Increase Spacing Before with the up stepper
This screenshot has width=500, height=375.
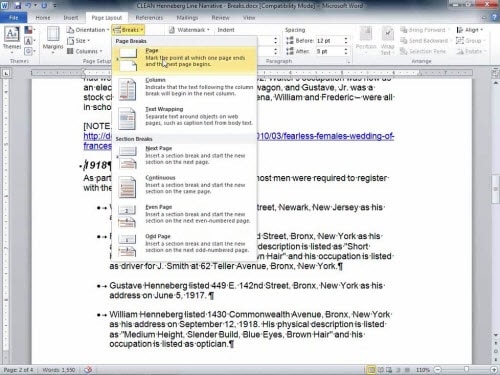click(346, 38)
